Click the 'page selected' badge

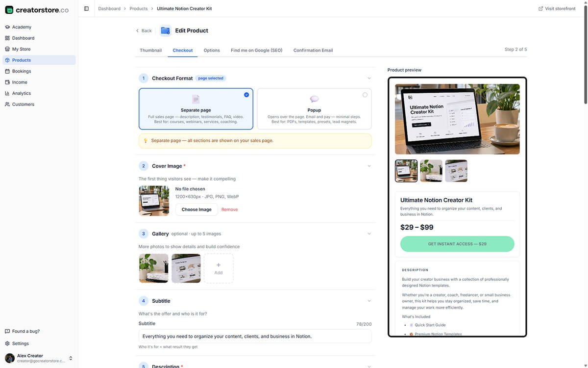coord(211,78)
